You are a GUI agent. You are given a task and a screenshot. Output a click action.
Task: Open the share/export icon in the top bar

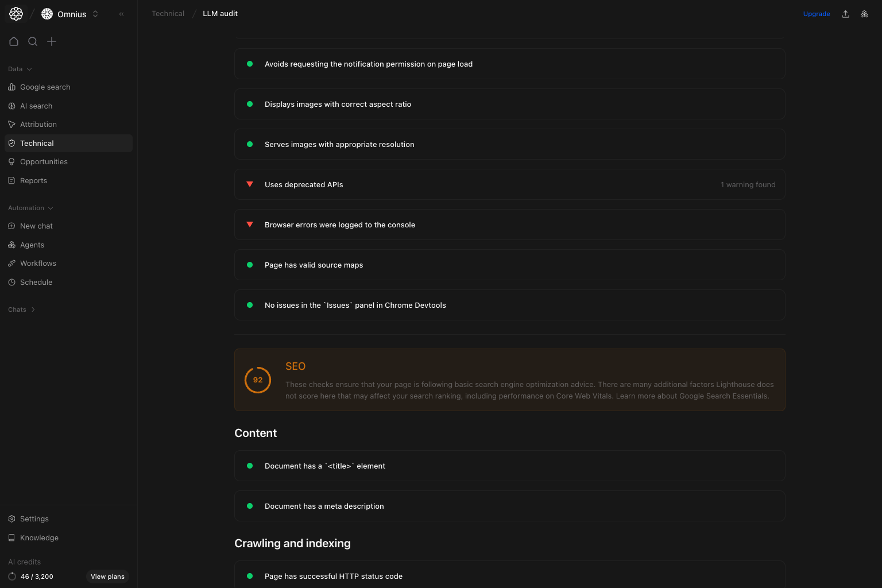click(x=845, y=13)
